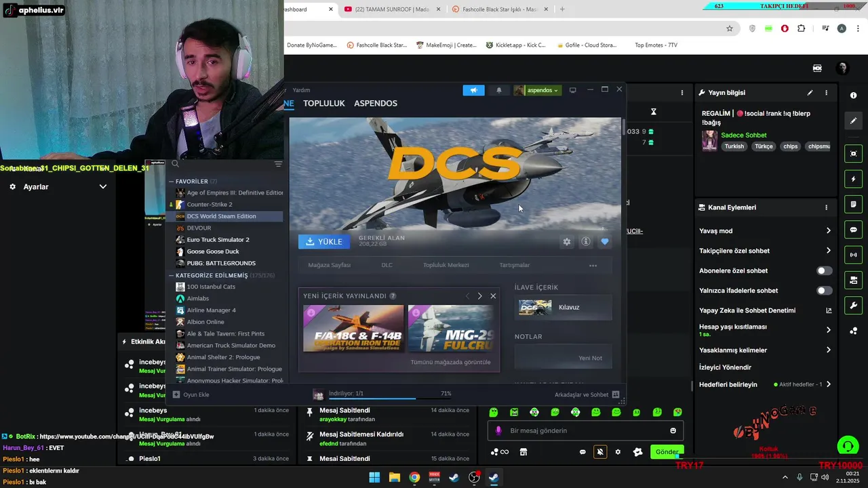
Task: Open F/A-18C & F-14B campaign thumbnail
Action: coord(353,329)
